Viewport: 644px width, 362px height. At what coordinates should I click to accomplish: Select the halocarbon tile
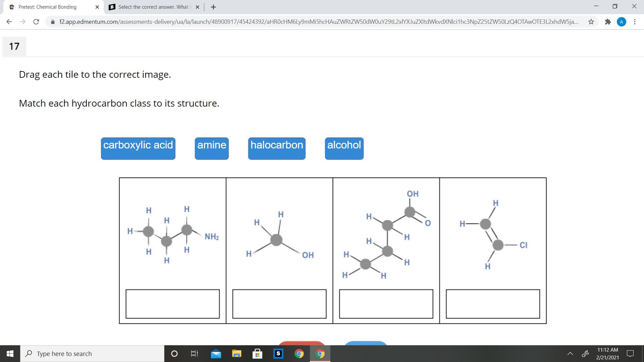click(277, 148)
